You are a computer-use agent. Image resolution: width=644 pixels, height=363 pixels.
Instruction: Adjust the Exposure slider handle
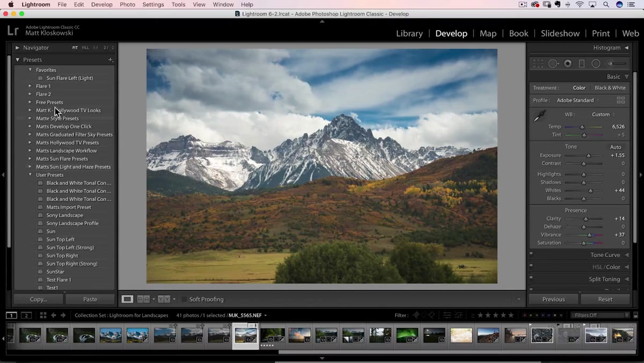(x=589, y=155)
